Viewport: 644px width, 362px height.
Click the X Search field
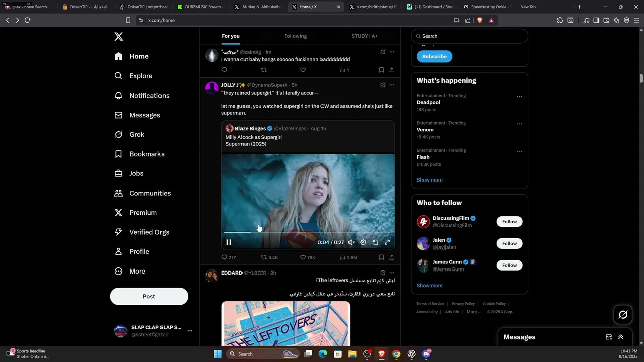point(469,36)
